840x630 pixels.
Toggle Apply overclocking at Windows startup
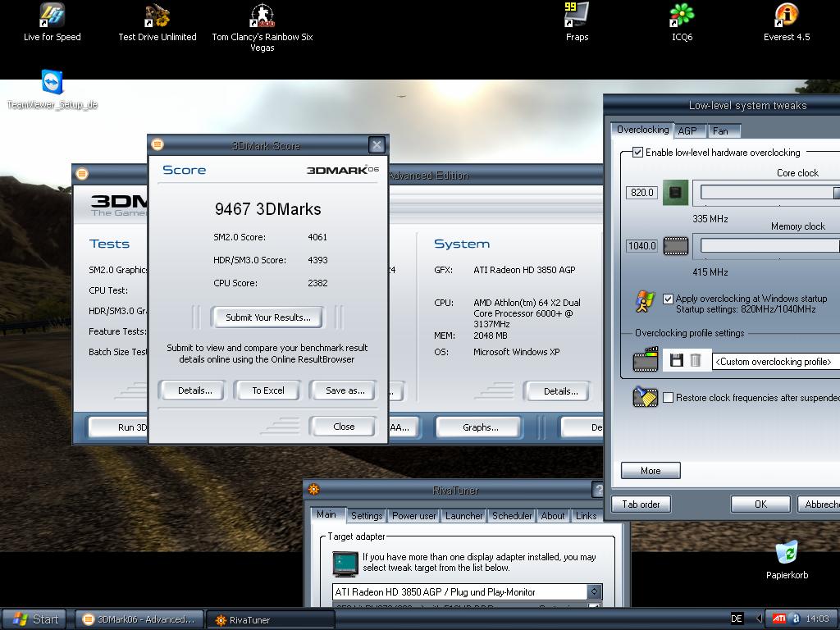point(668,299)
